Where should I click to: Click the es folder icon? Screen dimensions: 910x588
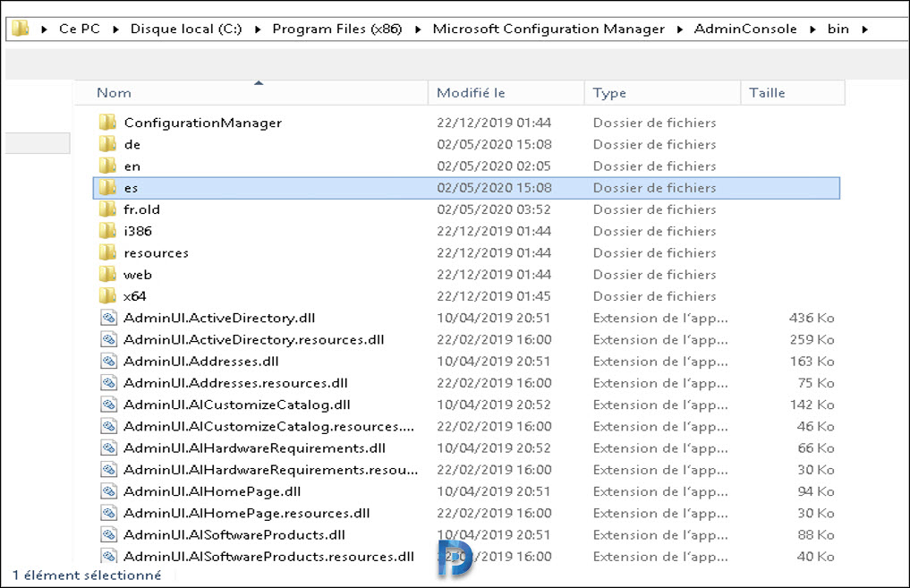click(x=107, y=187)
